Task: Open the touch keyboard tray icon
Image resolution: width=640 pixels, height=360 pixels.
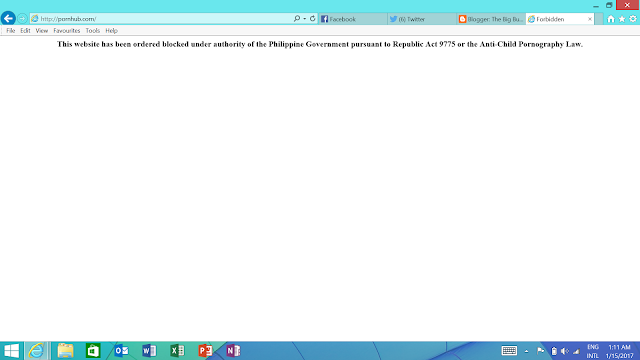Action: click(509, 351)
